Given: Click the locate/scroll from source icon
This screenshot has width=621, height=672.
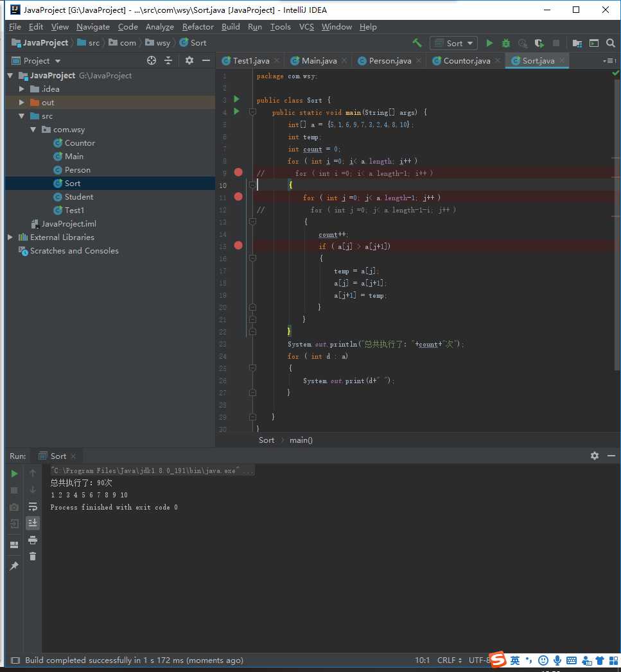Looking at the screenshot, I should pyautogui.click(x=152, y=60).
